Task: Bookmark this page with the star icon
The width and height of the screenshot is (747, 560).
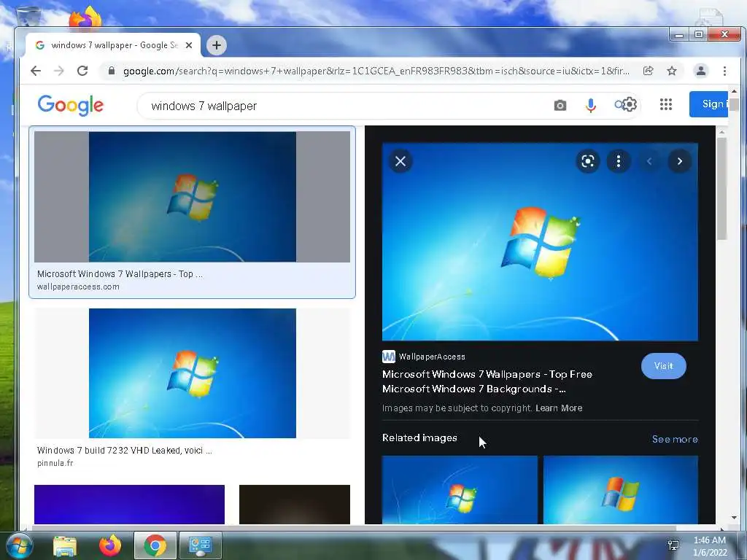Action: point(672,71)
